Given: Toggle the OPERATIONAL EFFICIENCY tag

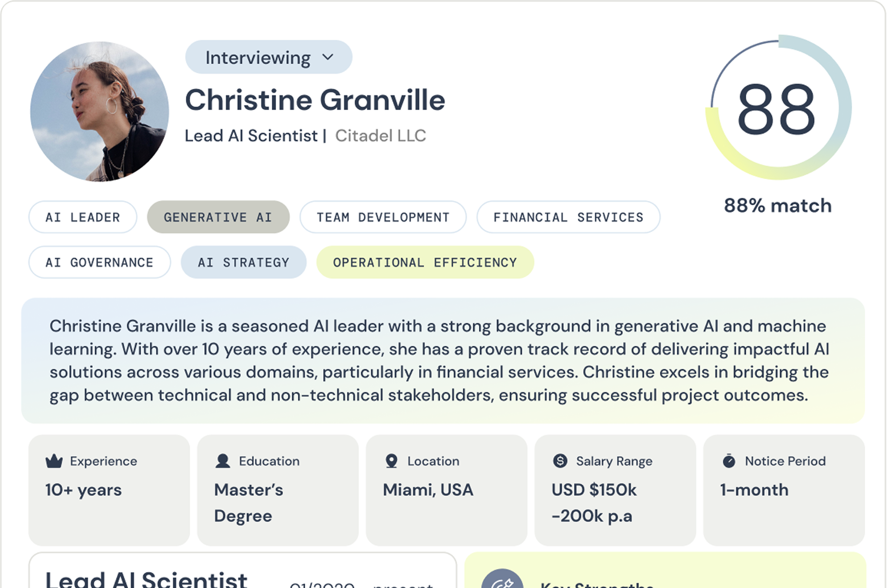Looking at the screenshot, I should (425, 262).
